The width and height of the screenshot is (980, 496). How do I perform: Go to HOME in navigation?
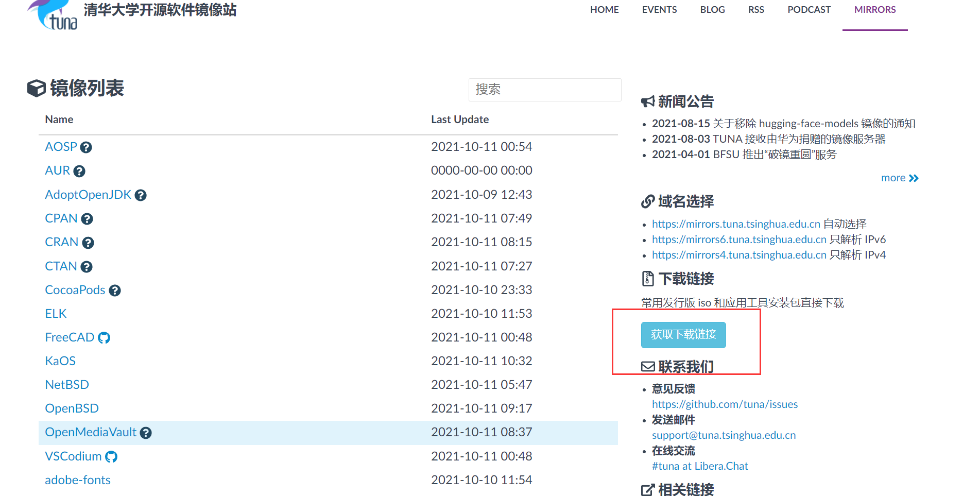(605, 10)
